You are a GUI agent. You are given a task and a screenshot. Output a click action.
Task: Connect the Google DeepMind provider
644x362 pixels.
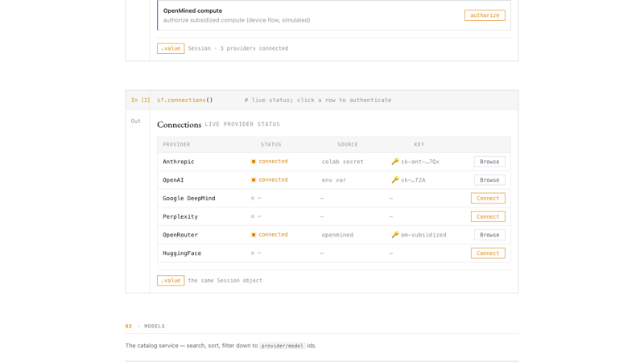[x=488, y=198]
